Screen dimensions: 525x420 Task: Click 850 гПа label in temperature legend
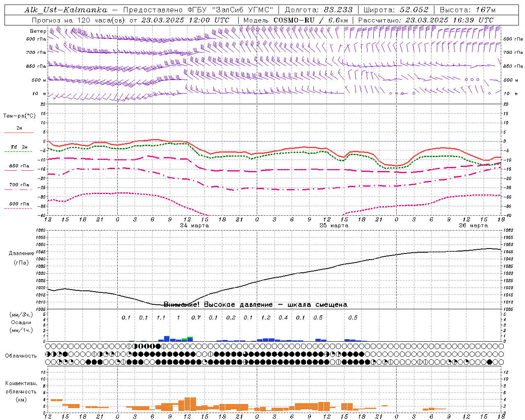[19, 166]
